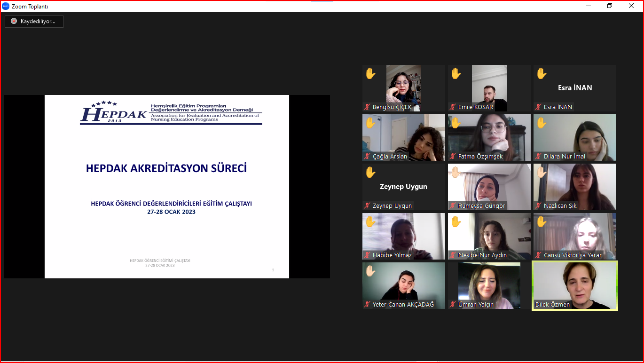644x363 pixels.
Task: Restore down the Zoom Toplantı window
Action: [610, 6]
